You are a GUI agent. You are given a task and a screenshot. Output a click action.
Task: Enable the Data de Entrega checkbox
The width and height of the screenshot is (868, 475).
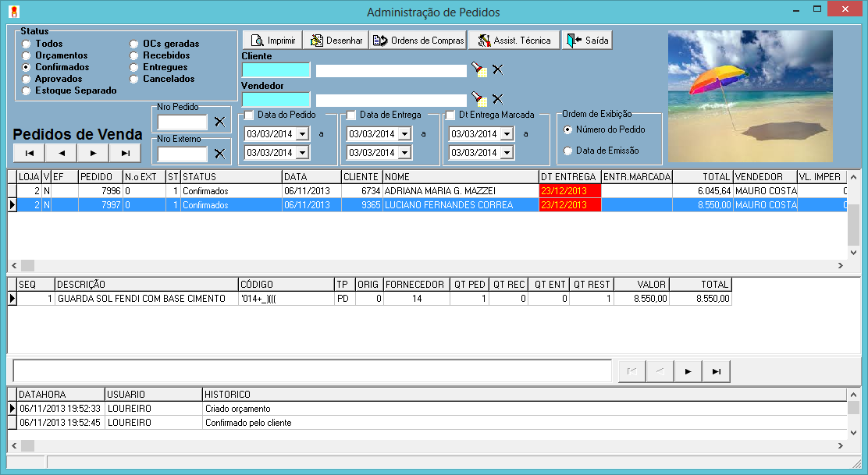tap(351, 115)
